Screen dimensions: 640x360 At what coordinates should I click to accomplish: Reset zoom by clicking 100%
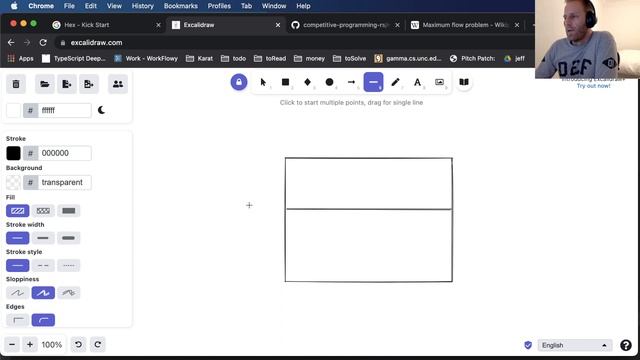click(x=51, y=345)
